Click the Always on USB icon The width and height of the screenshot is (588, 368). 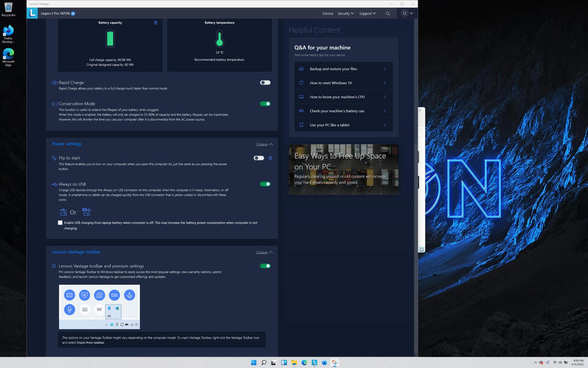55,185
